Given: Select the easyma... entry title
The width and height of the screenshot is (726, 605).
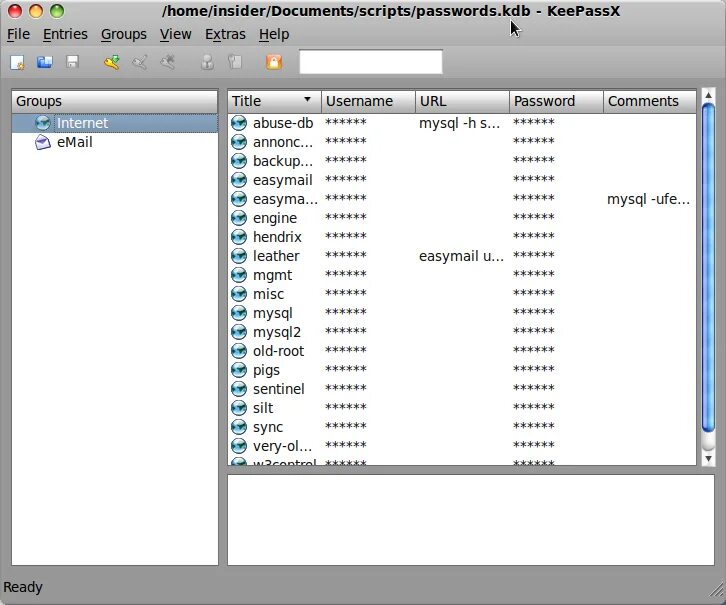Looking at the screenshot, I should [x=285, y=199].
